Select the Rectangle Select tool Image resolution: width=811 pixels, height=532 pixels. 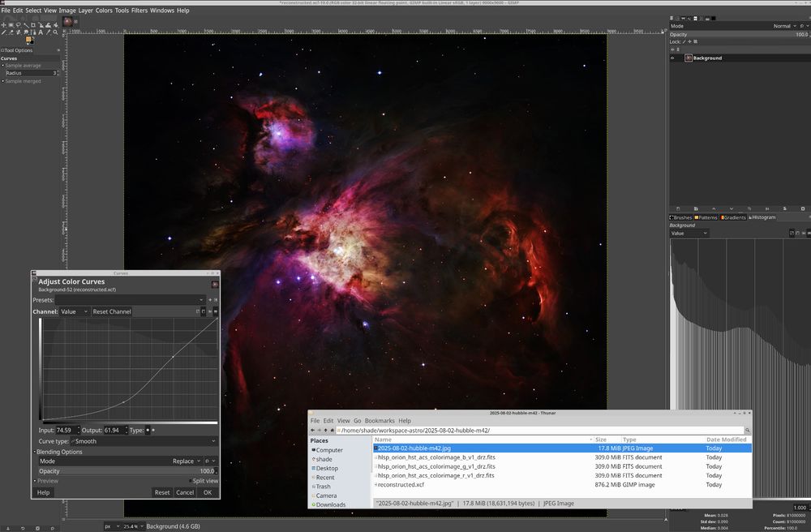point(11,25)
